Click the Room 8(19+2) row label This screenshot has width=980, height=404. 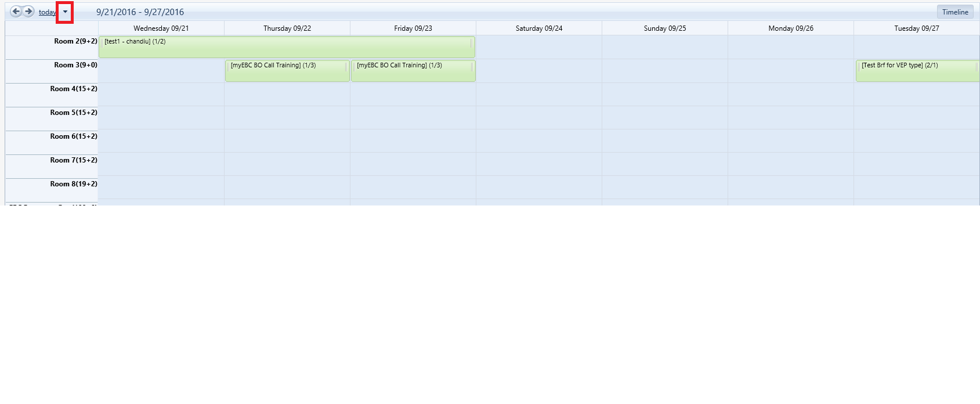coord(74,184)
